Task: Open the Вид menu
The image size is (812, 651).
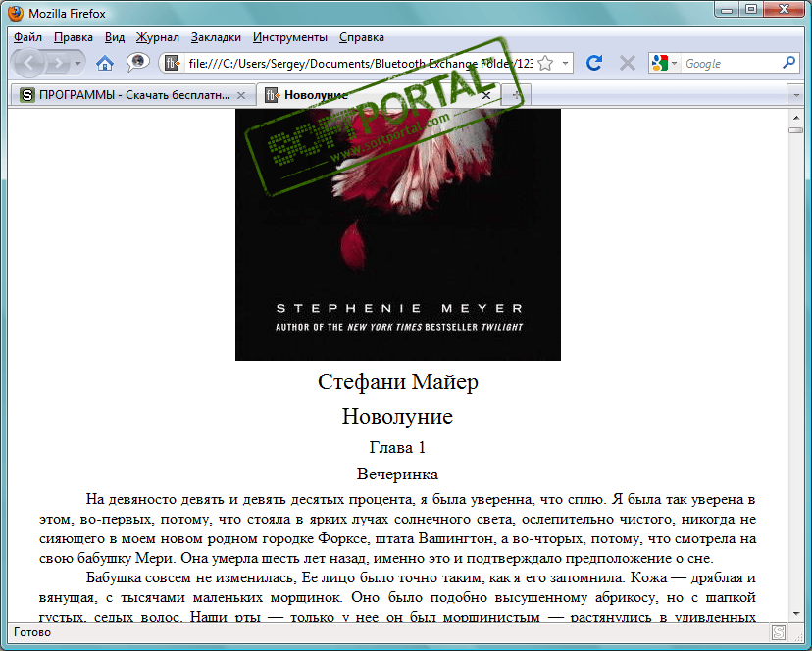Action: tap(115, 37)
